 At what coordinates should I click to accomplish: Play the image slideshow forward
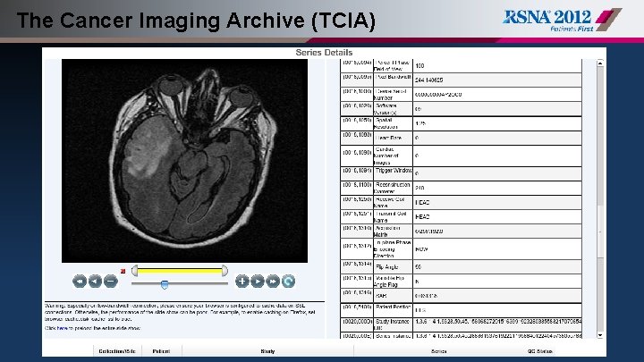tap(258, 282)
